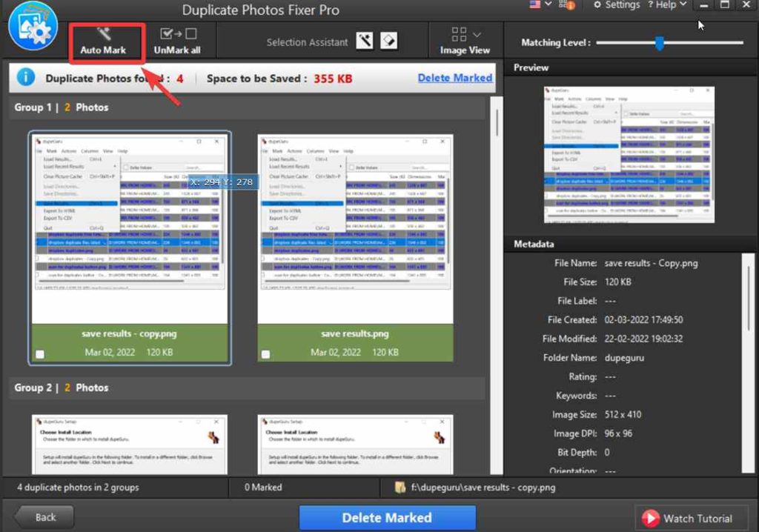Click the File Created date value

643,320
